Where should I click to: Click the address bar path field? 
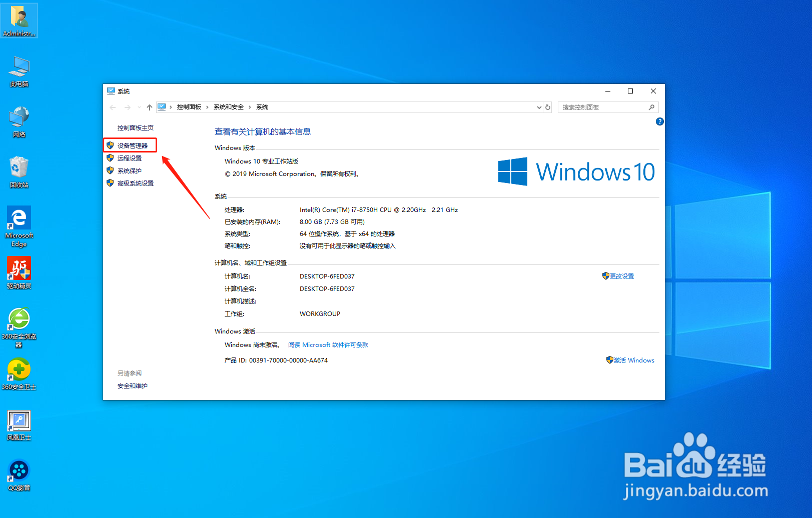[x=349, y=107]
